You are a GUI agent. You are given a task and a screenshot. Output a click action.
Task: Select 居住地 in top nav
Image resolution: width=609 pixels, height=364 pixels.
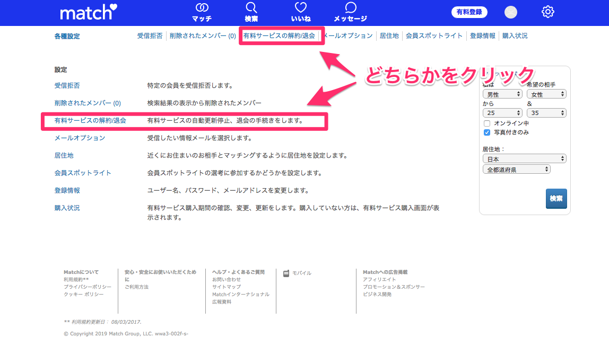click(x=389, y=35)
